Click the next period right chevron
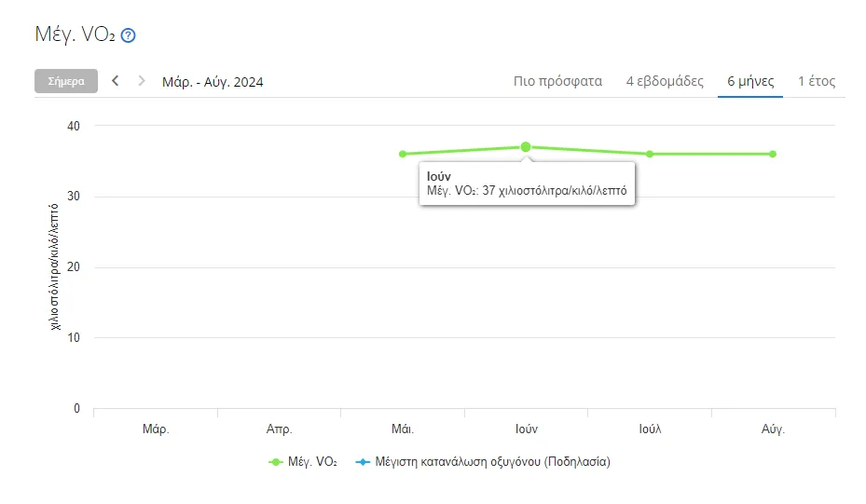This screenshot has width=866, height=504. pos(142,81)
